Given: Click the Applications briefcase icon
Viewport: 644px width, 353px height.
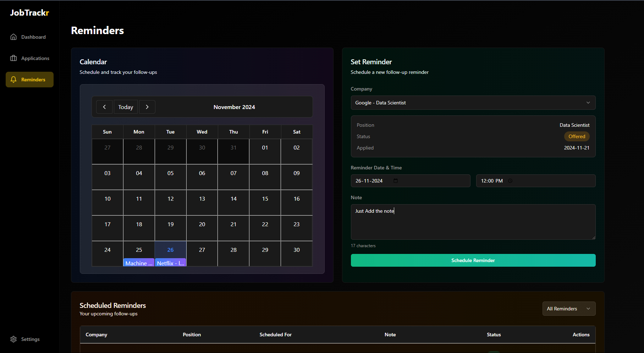Looking at the screenshot, I should pos(13,58).
